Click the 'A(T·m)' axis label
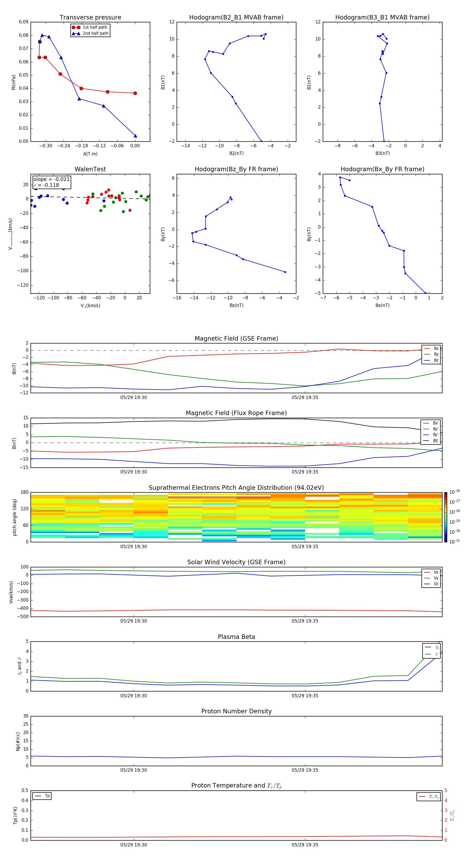The image size is (473, 868). click(90, 154)
